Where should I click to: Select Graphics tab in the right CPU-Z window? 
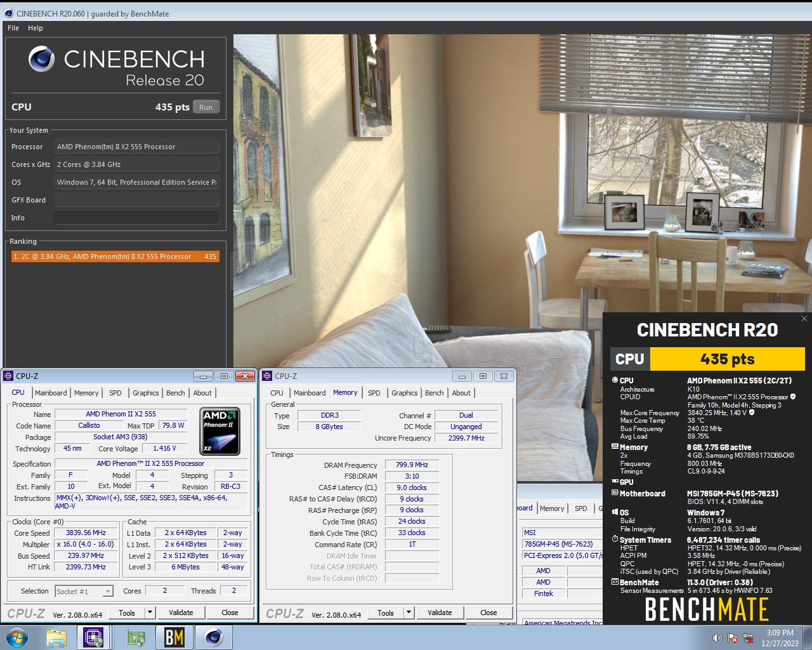405,393
